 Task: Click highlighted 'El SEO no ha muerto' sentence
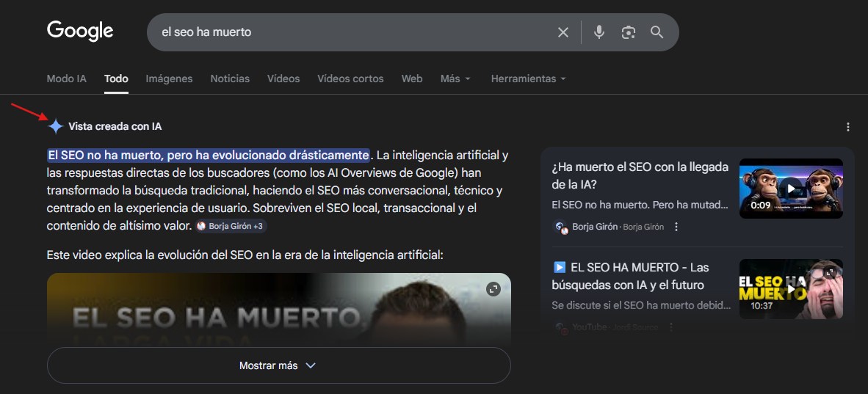pyautogui.click(x=208, y=155)
